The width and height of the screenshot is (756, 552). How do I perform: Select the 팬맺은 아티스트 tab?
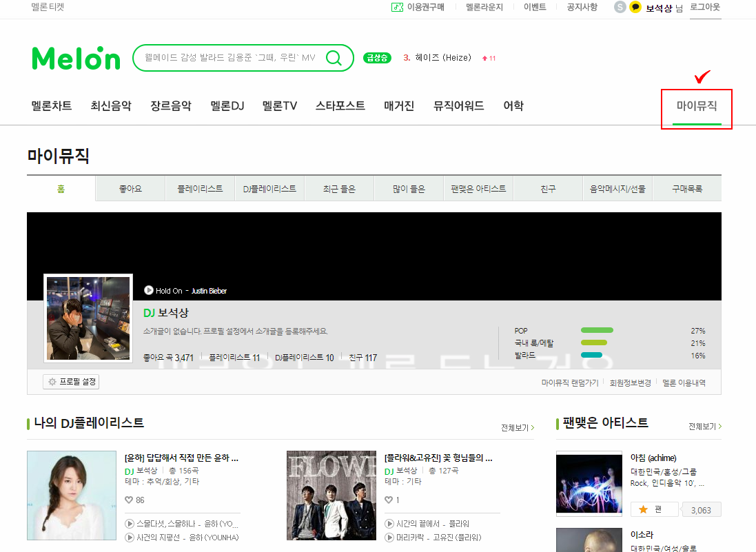[x=478, y=189]
